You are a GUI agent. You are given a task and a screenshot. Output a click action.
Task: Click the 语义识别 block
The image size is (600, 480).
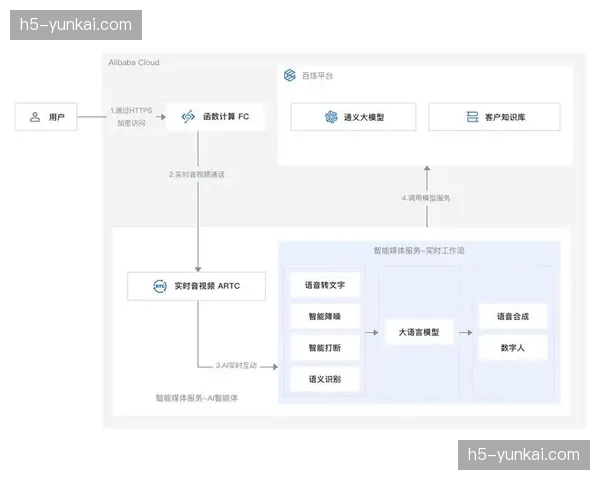click(x=325, y=379)
